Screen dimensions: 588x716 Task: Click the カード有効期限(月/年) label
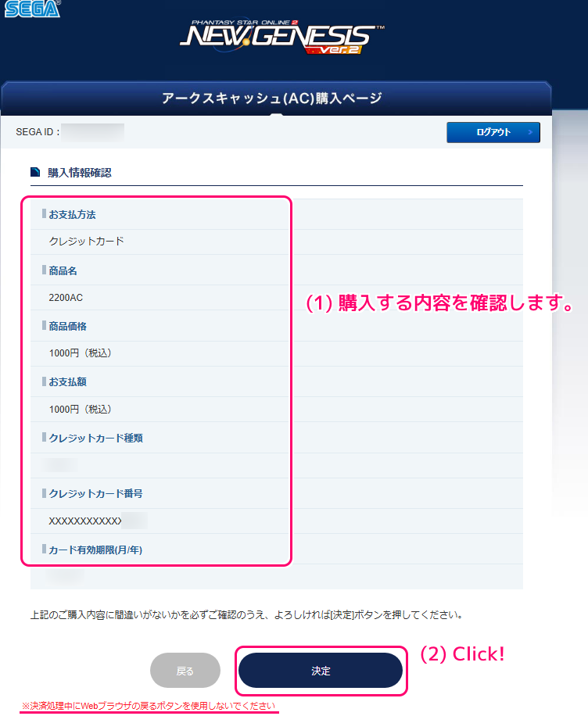(x=95, y=550)
